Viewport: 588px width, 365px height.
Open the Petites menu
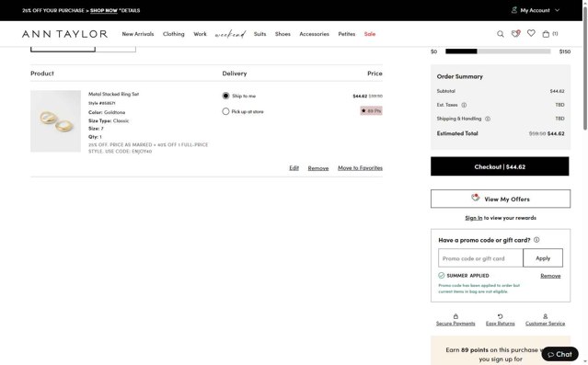347,34
